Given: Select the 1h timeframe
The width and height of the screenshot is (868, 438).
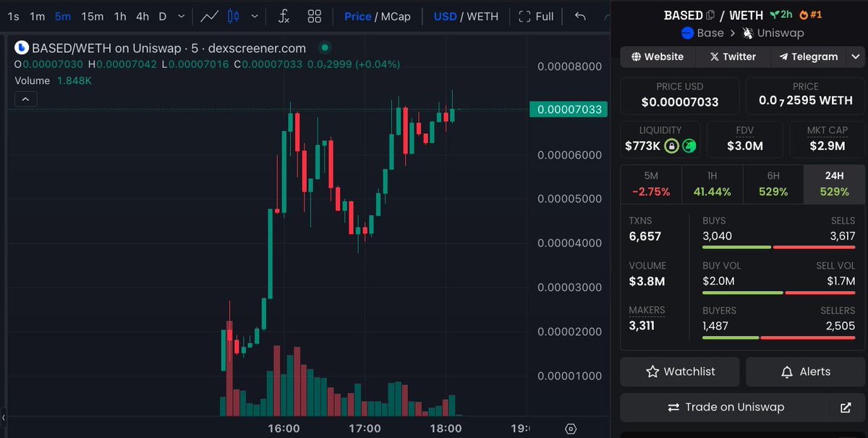Looking at the screenshot, I should click(x=120, y=16).
